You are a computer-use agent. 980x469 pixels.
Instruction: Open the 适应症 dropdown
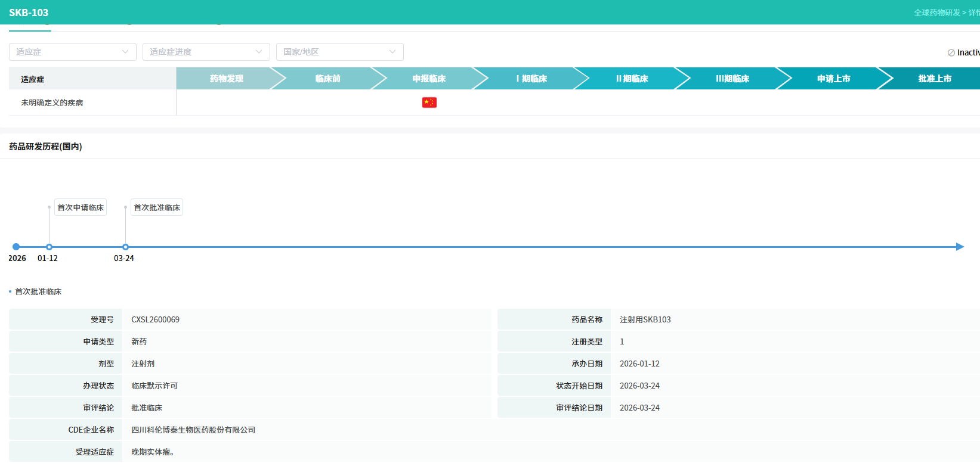pyautogui.click(x=72, y=52)
